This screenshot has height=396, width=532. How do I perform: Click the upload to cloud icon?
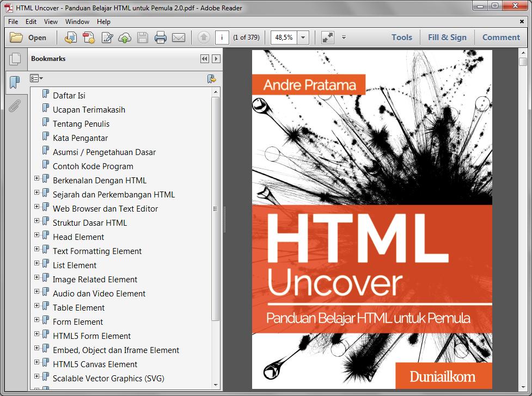[125, 38]
